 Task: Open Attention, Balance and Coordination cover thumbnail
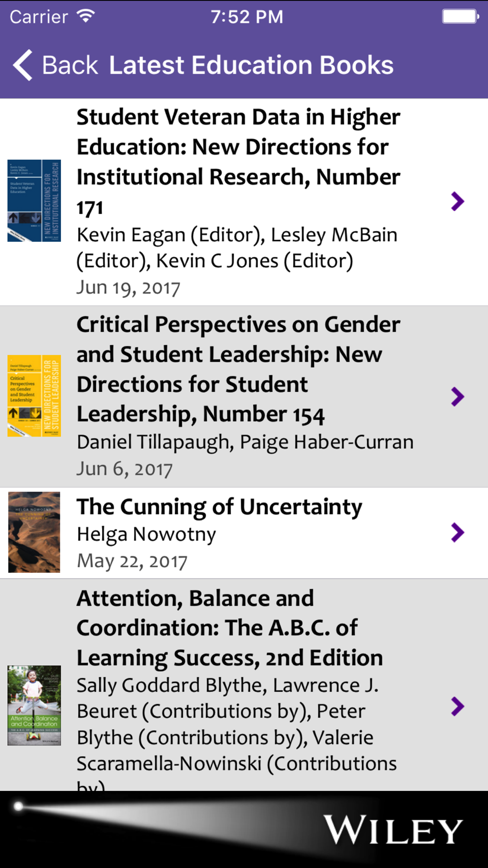[34, 705]
